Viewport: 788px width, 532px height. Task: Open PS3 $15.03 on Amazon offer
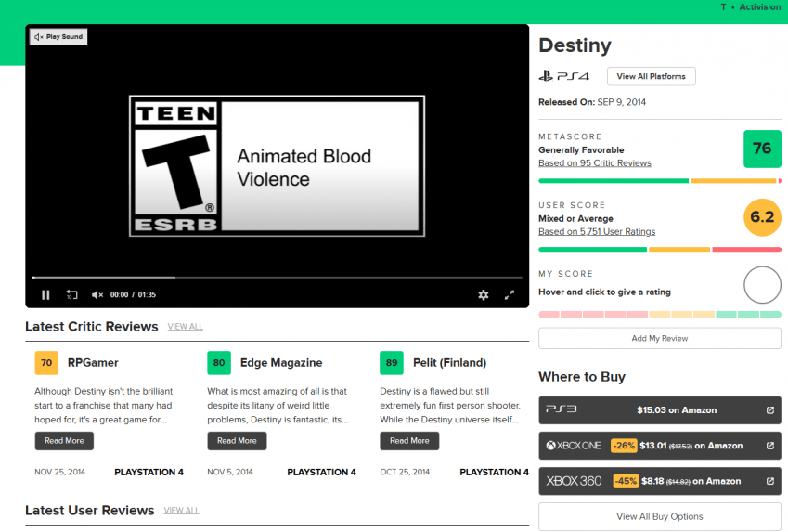(659, 409)
